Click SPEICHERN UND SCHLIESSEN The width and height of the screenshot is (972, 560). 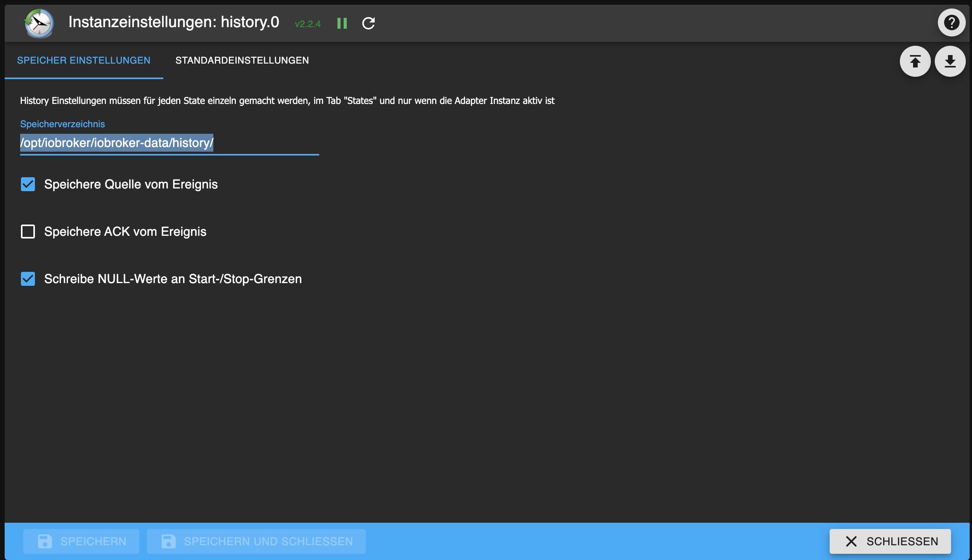coord(256,541)
